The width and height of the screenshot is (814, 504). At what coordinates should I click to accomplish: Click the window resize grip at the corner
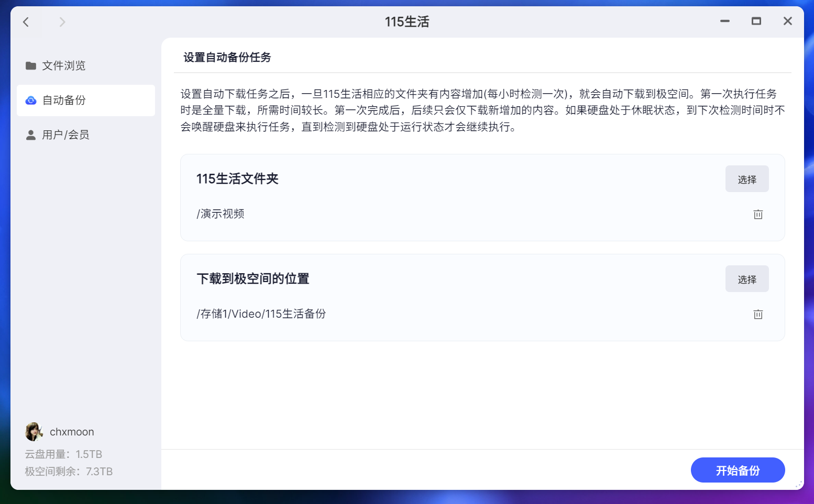[799, 485]
